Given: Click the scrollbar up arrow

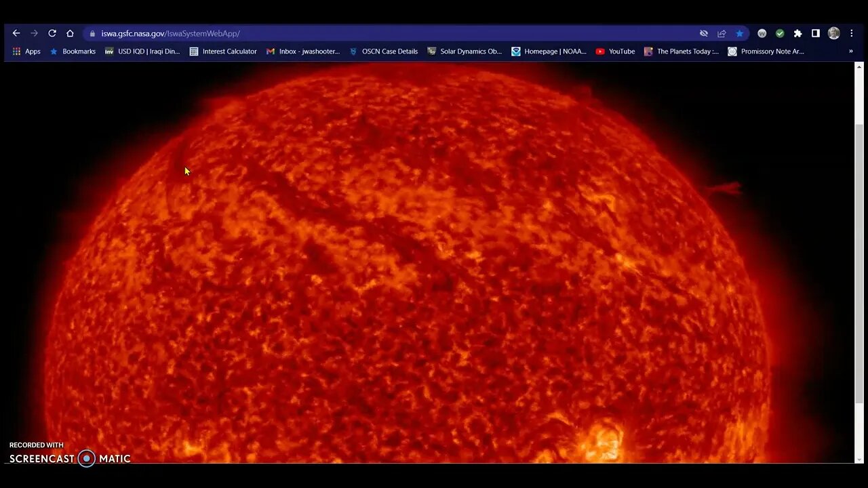Looking at the screenshot, I should click(859, 66).
